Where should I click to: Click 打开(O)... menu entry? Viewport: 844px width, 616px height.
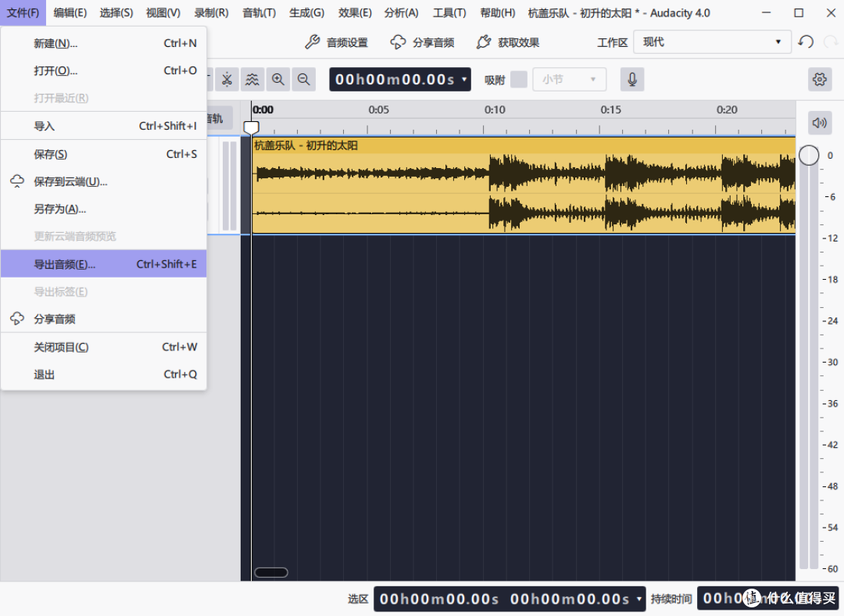point(103,70)
